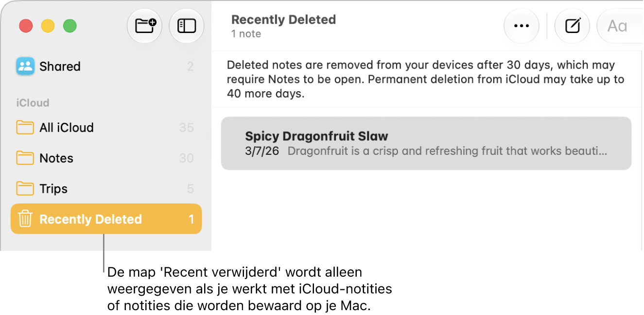This screenshot has height=315, width=644.
Task: Click the Notes folder icon
Action: tap(25, 158)
